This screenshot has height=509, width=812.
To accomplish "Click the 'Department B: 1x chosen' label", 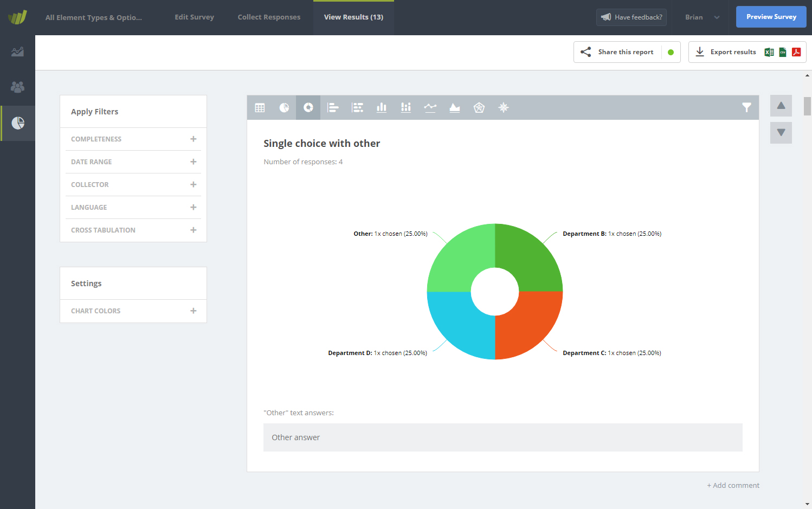I will point(612,234).
